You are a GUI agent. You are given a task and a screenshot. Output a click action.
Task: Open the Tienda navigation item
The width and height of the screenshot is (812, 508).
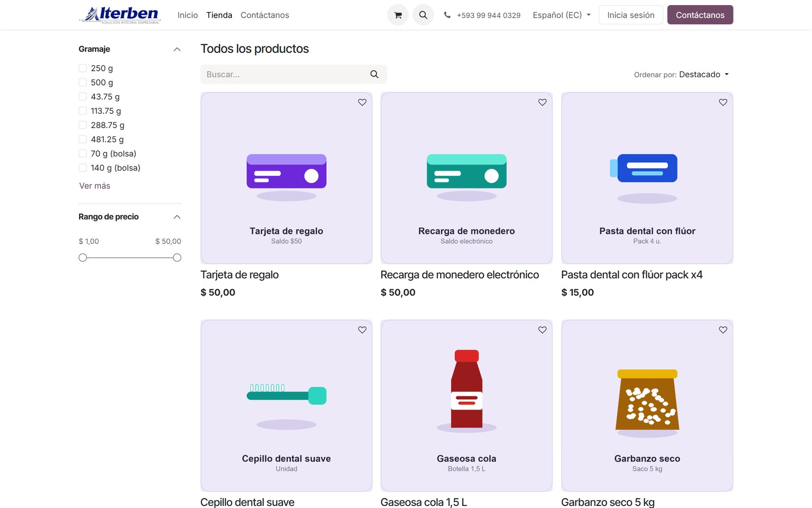click(x=219, y=15)
